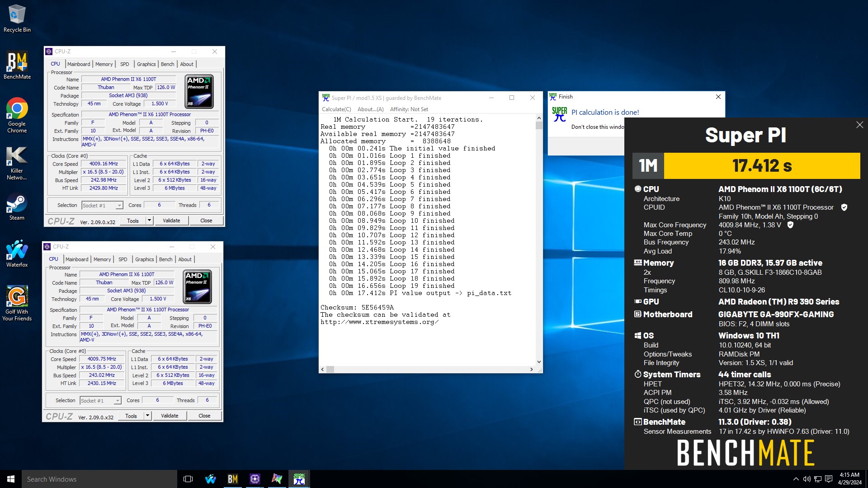
Task: Click the Windows Start button
Action: [x=11, y=479]
